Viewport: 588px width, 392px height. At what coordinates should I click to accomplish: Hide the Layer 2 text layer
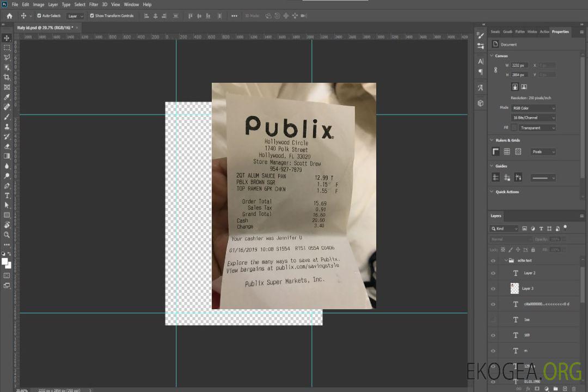pos(493,273)
